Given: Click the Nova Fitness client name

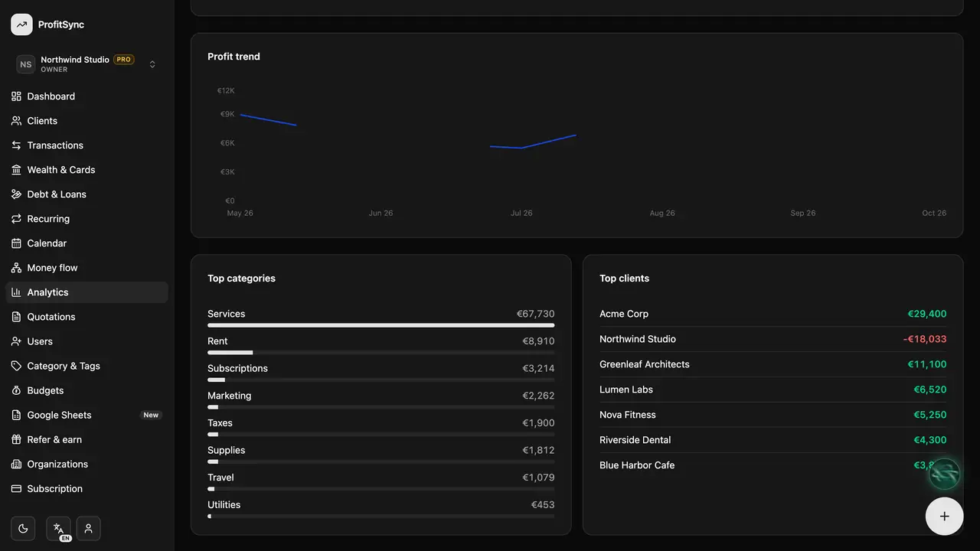Looking at the screenshot, I should click(628, 415).
